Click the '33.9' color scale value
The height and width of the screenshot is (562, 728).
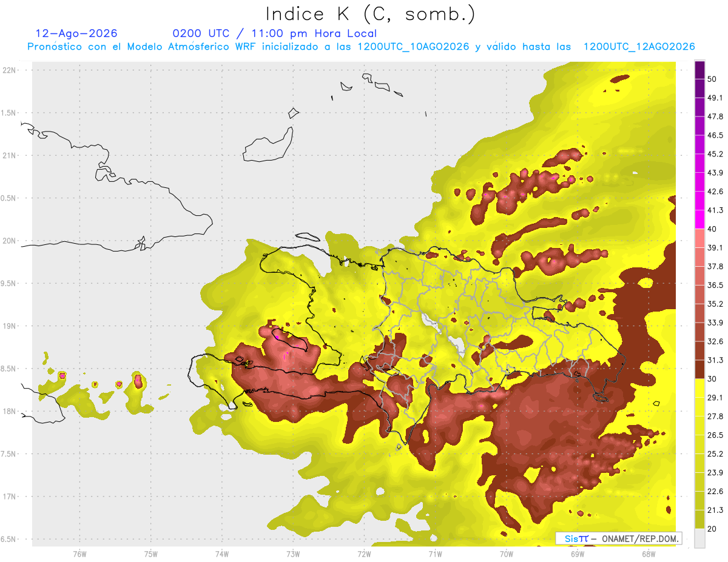click(715, 323)
